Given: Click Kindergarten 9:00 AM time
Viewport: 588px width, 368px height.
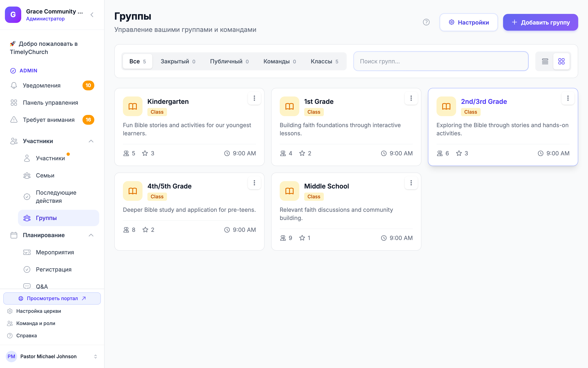Looking at the screenshot, I should tap(240, 153).
